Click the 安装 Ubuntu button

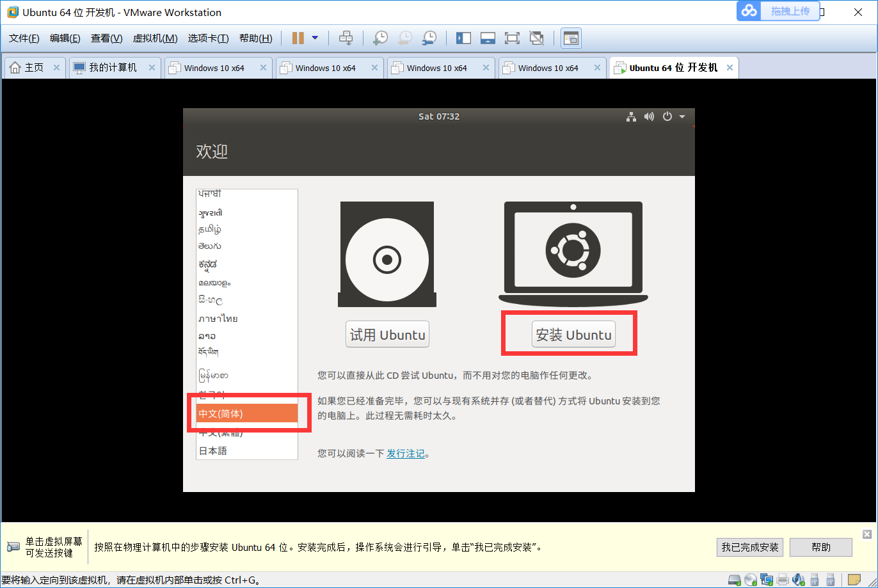[573, 335]
